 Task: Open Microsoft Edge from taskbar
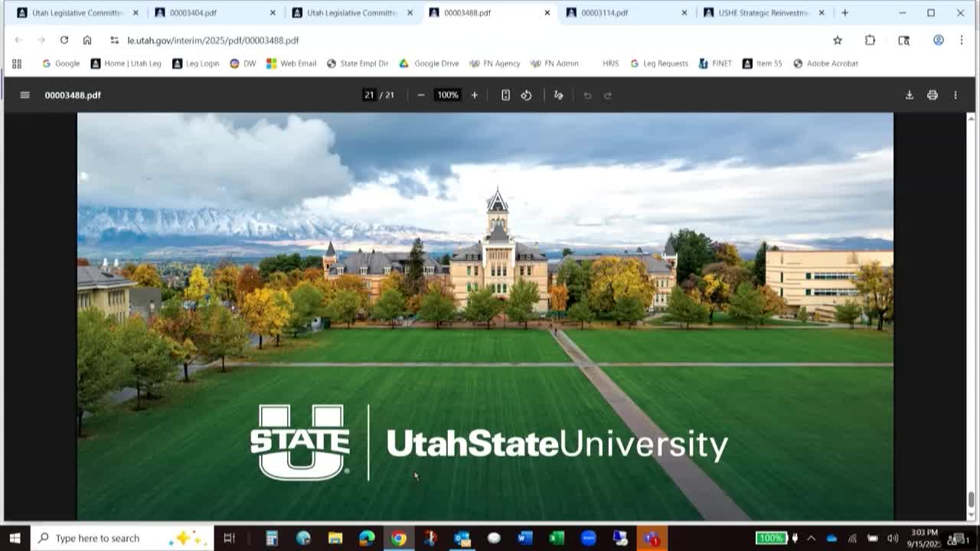pyautogui.click(x=367, y=538)
